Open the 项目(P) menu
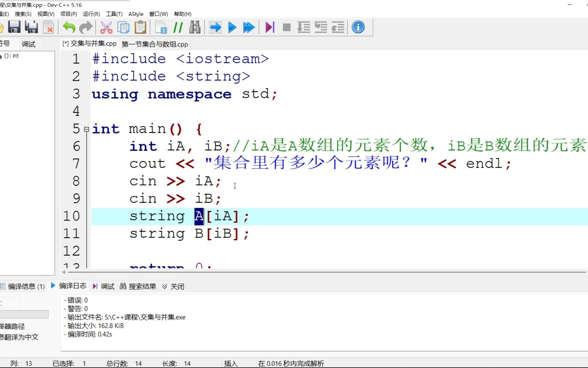 point(68,14)
